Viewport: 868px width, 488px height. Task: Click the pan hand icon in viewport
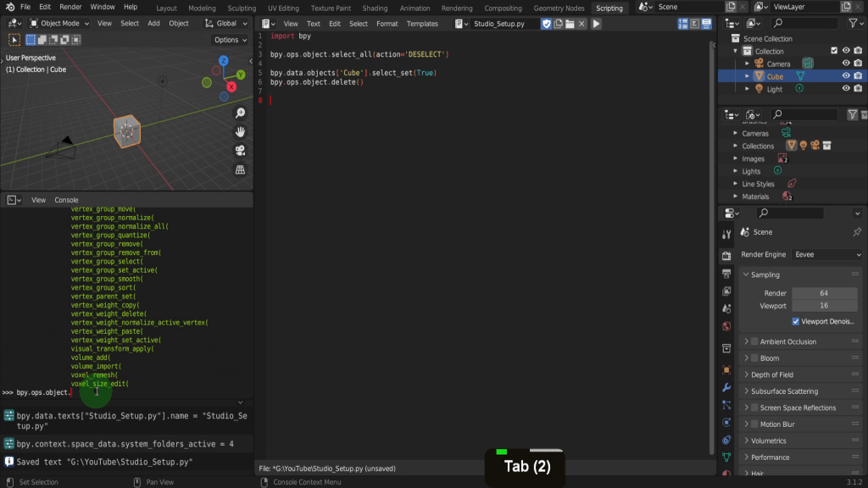click(x=241, y=131)
